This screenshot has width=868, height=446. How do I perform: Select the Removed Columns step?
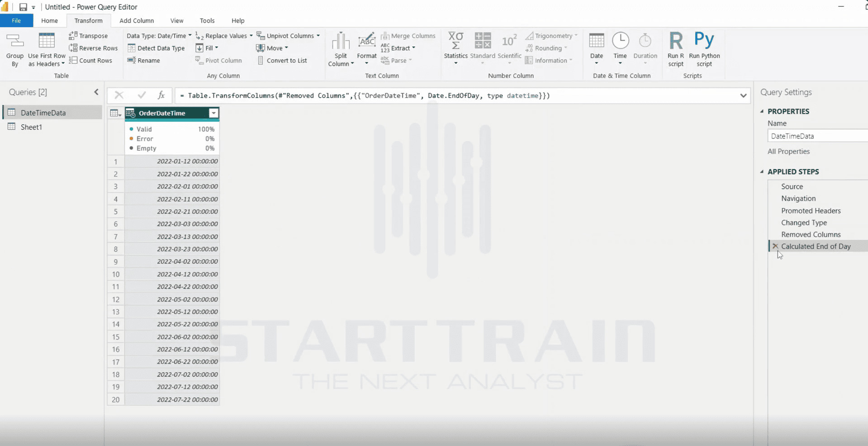click(x=811, y=234)
